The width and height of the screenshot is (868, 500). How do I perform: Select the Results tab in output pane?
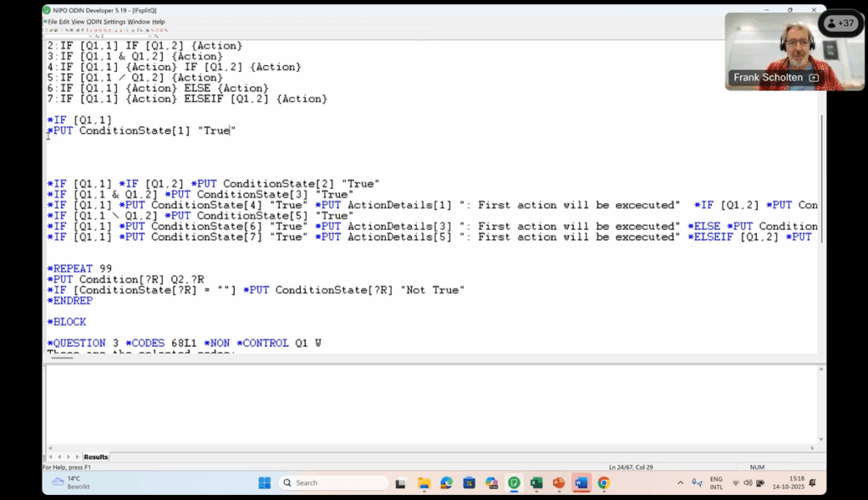(96, 457)
